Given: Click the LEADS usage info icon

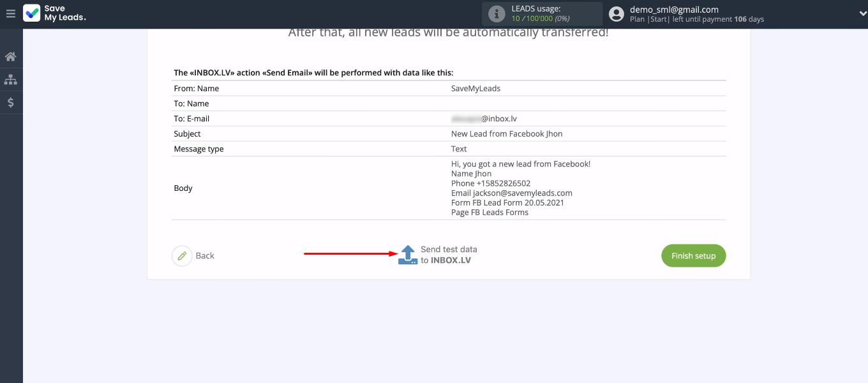Looking at the screenshot, I should pyautogui.click(x=497, y=14).
